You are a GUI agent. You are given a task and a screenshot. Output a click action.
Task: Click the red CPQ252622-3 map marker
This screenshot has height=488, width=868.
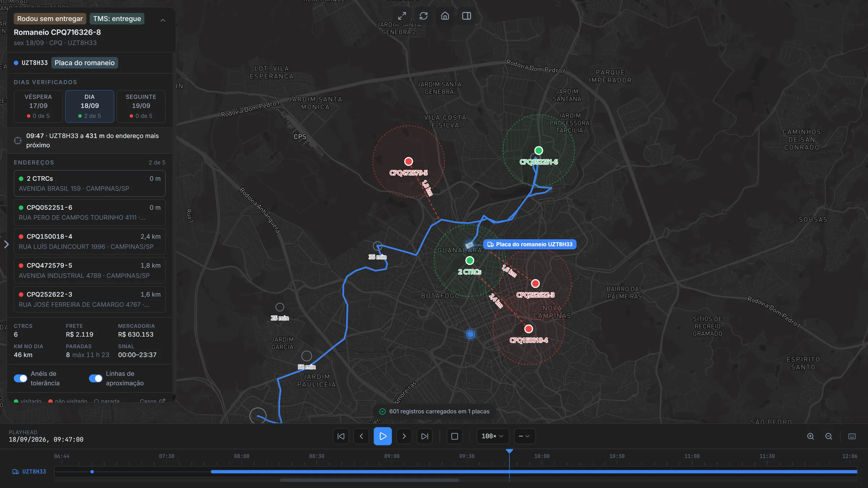[535, 283]
